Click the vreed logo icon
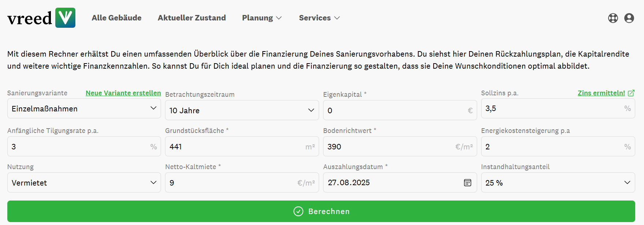The height and width of the screenshot is (225, 644). tap(65, 18)
